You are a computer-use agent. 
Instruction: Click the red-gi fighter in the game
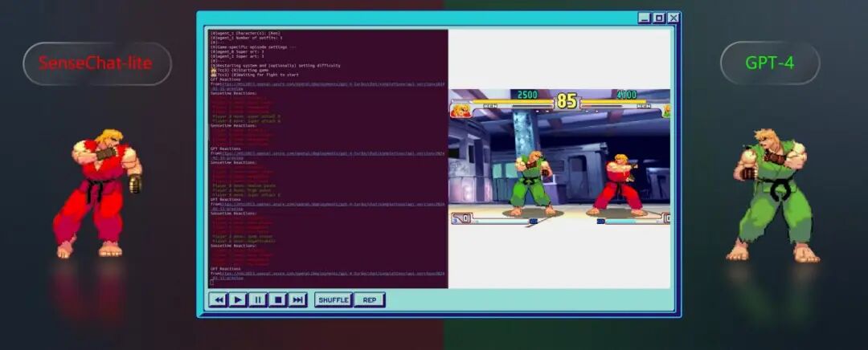(x=616, y=185)
